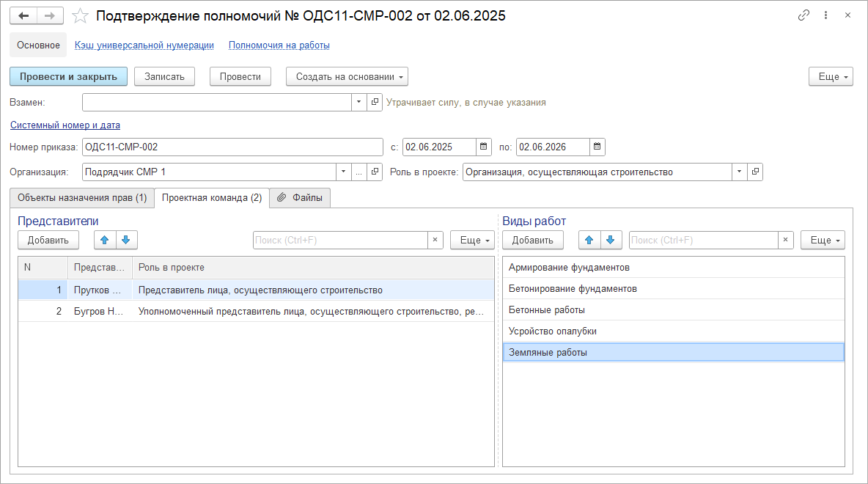This screenshot has width=868, height=484.
Task: Open the Организация field linked record icon
Action: pos(375,172)
